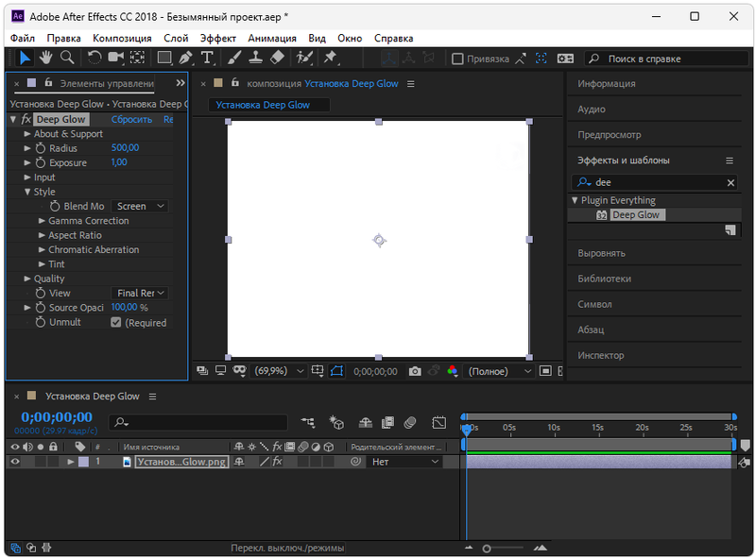Select the Brush tool
The height and width of the screenshot is (558, 756).
pyautogui.click(x=233, y=58)
